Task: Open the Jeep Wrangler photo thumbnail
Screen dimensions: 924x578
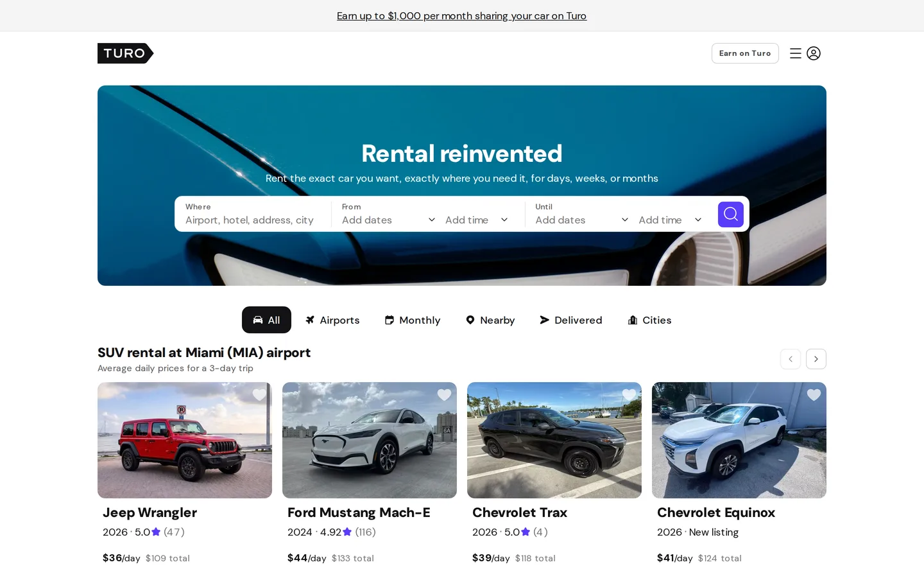Action: pos(185,440)
